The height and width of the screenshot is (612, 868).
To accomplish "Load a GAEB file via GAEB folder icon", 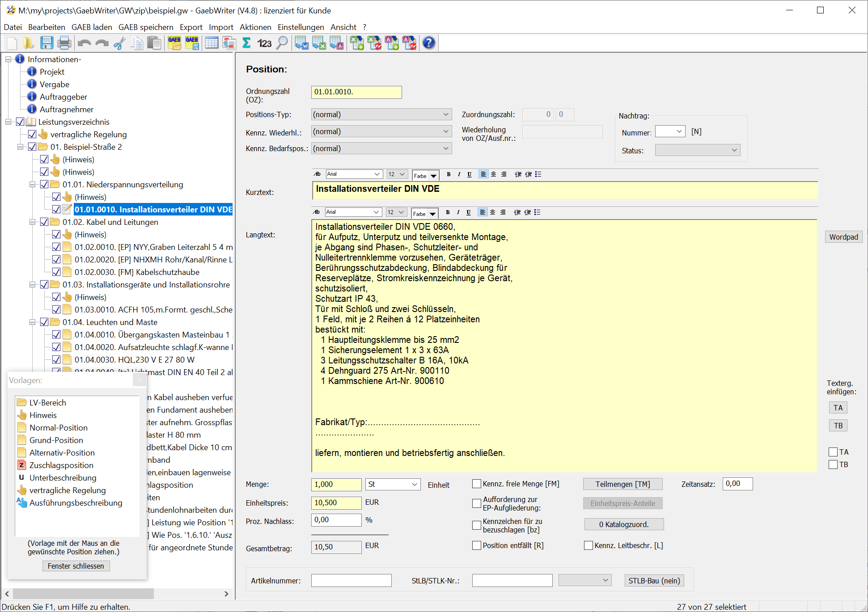I will (x=174, y=43).
